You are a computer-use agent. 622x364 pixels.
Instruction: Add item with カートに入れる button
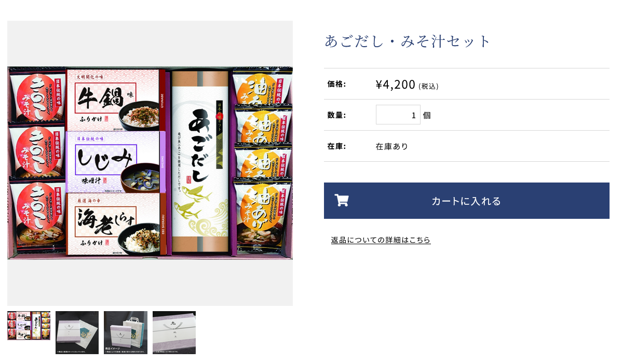click(x=466, y=201)
